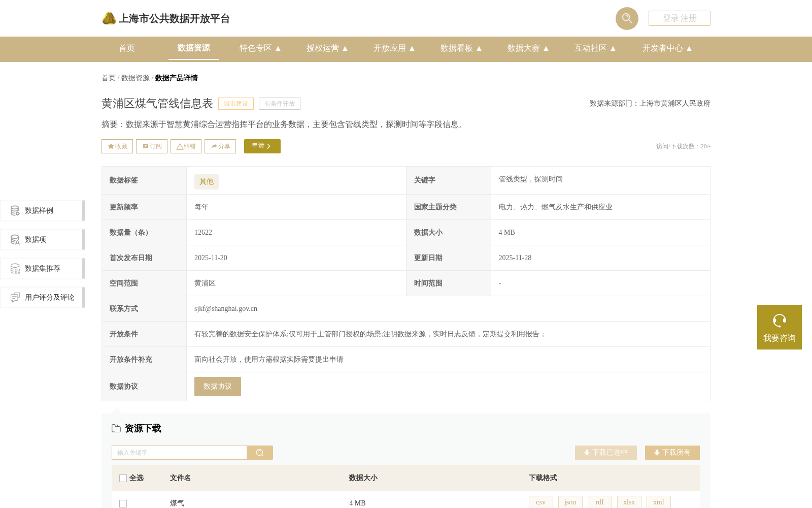
Task: Expand the 开发者中心 menu
Action: 667,48
